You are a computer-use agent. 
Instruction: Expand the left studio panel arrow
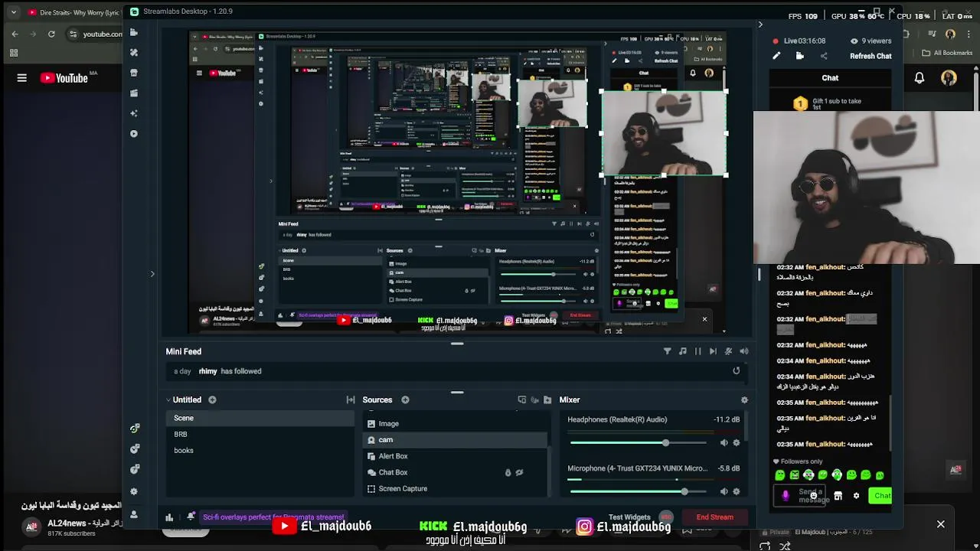click(x=152, y=273)
